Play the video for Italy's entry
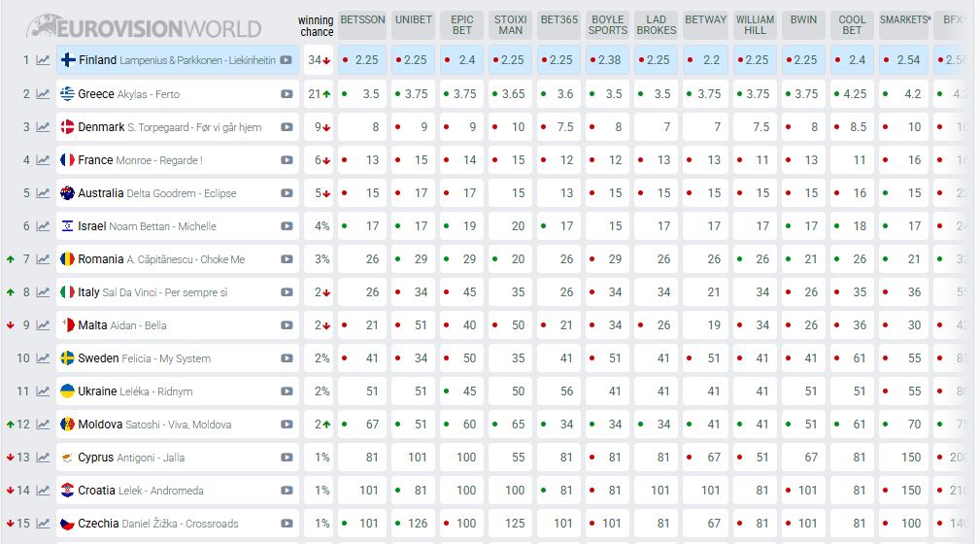 click(287, 292)
